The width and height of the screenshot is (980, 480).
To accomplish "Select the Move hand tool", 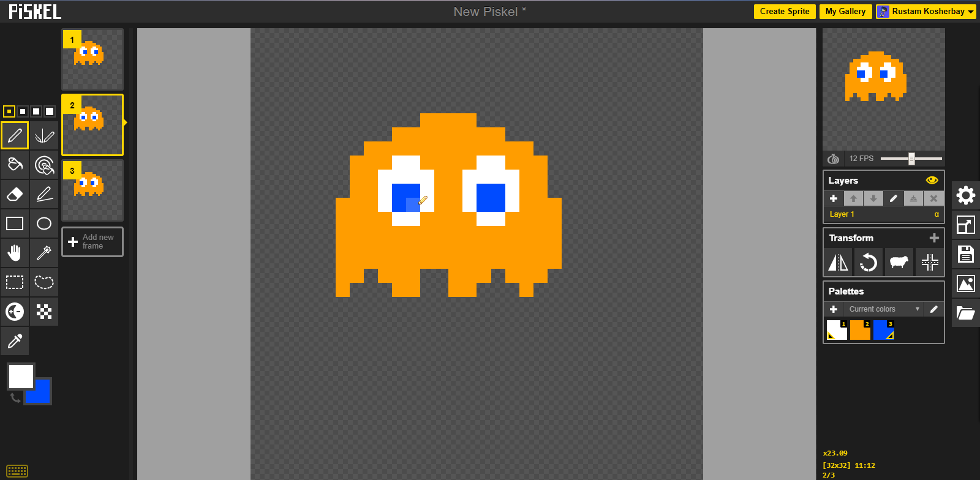I will [15, 253].
